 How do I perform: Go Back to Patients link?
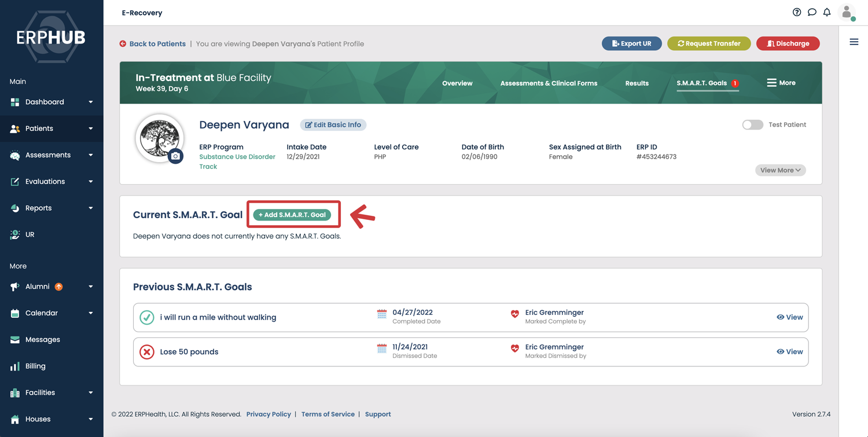point(157,44)
